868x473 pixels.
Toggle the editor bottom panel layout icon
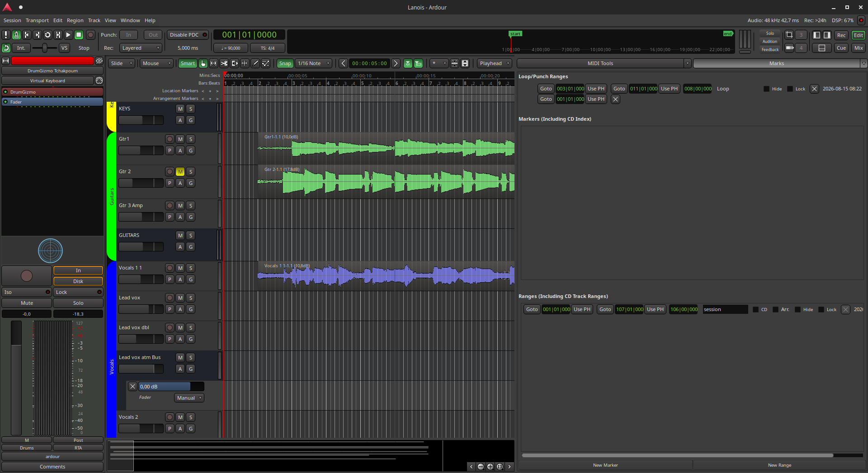(x=822, y=48)
